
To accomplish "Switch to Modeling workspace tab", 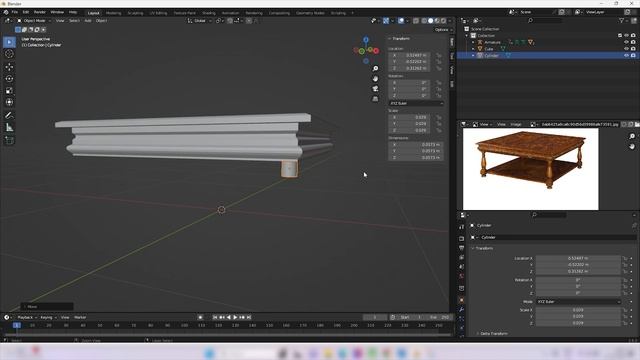I will click(113, 13).
